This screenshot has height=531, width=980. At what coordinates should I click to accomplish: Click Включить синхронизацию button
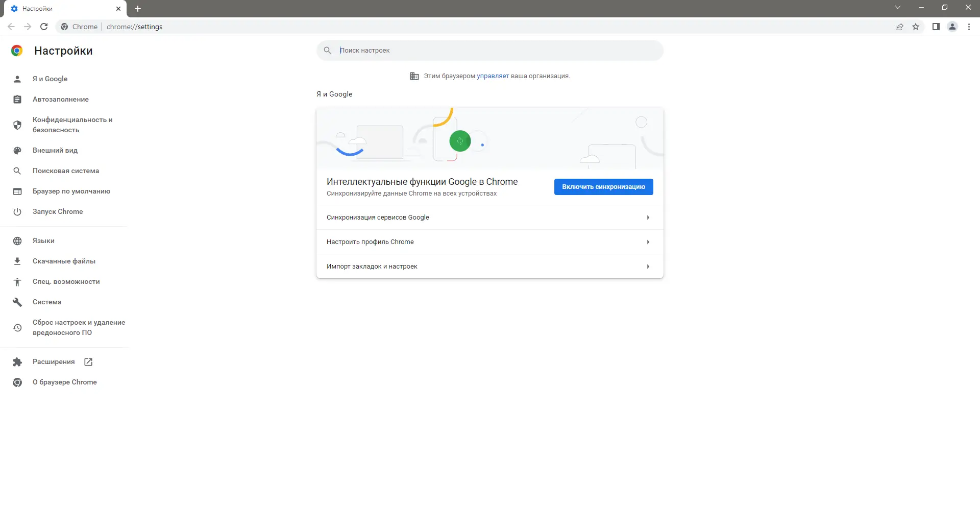603,187
